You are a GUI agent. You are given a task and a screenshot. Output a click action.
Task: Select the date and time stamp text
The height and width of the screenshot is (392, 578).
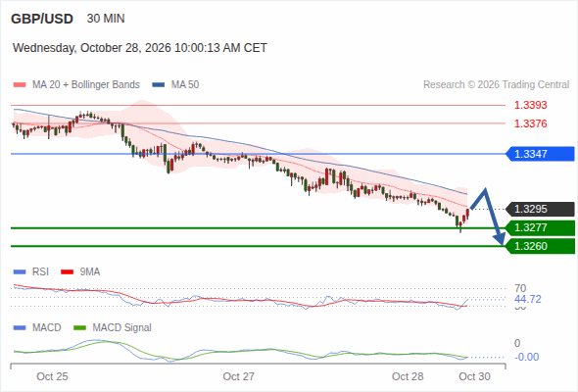(140, 48)
